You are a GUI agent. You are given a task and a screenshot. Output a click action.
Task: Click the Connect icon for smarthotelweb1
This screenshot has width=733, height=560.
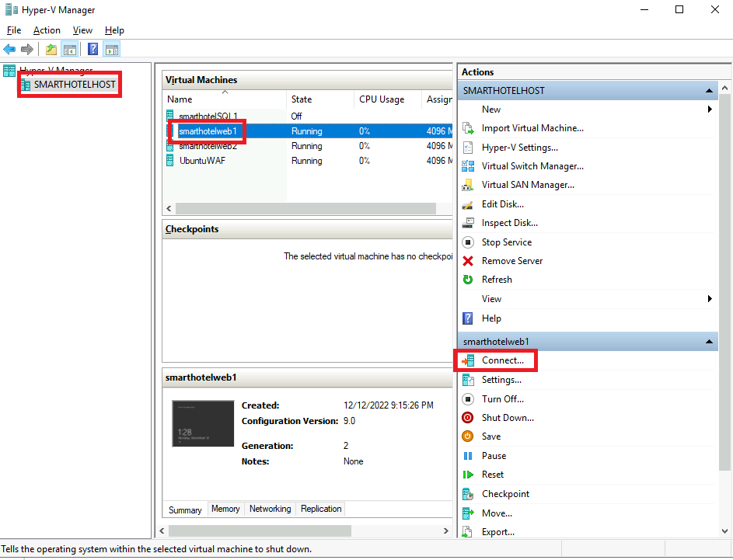click(467, 360)
